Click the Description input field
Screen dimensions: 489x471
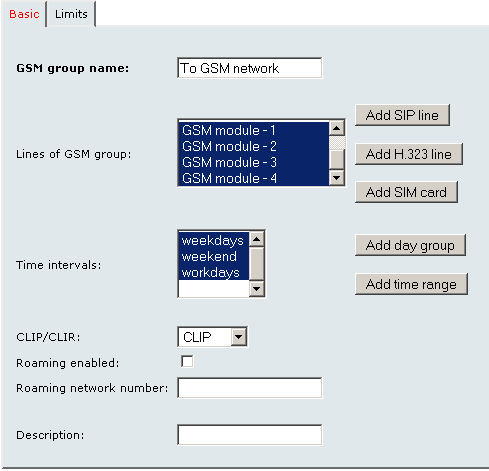click(x=250, y=435)
